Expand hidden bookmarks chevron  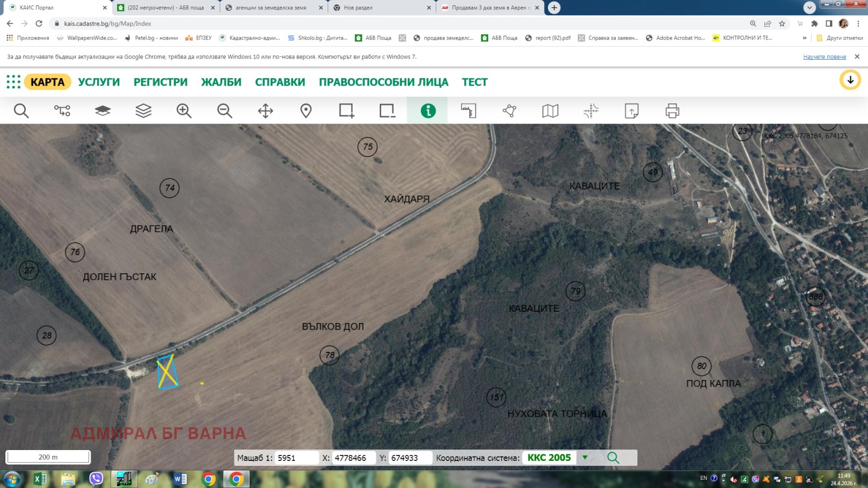805,38
